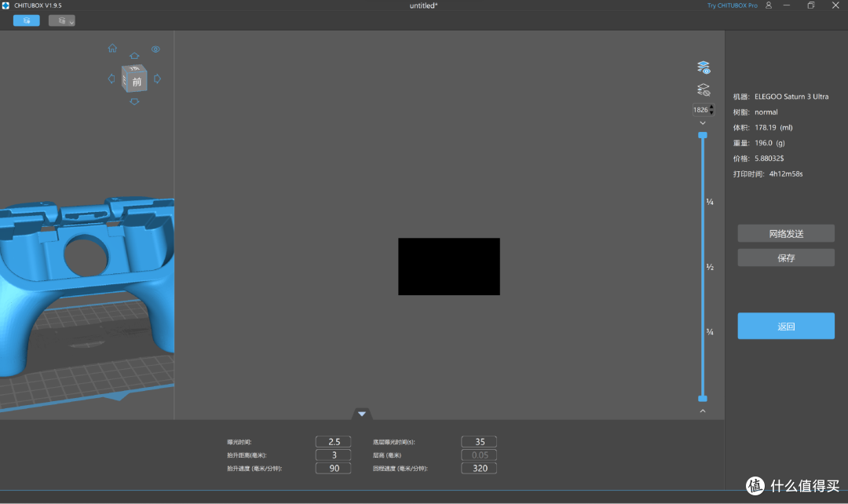848x504 pixels.
Task: Collapse settings panel with down triangle
Action: (x=362, y=414)
